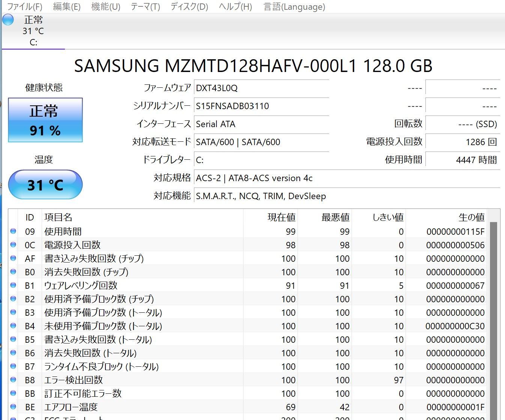Screen dimensions: 505x420
Task: Click the 温度 label above temperature
Action: coord(44,160)
